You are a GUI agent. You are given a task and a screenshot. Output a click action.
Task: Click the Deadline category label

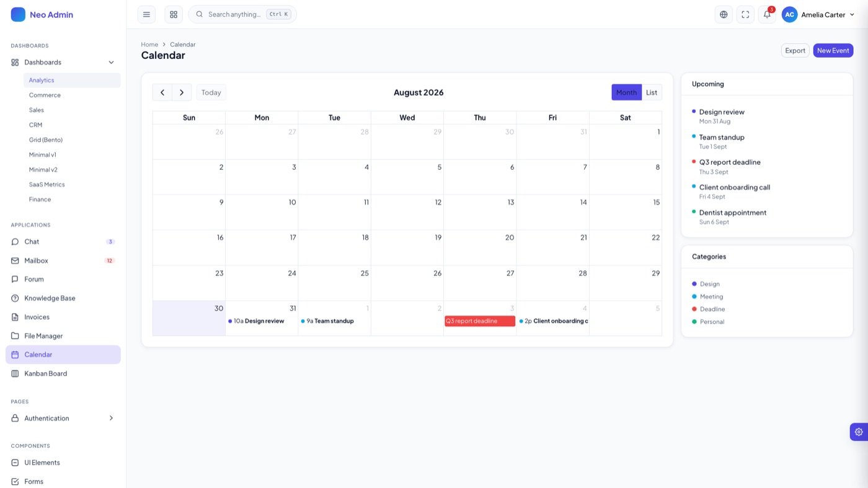712,309
